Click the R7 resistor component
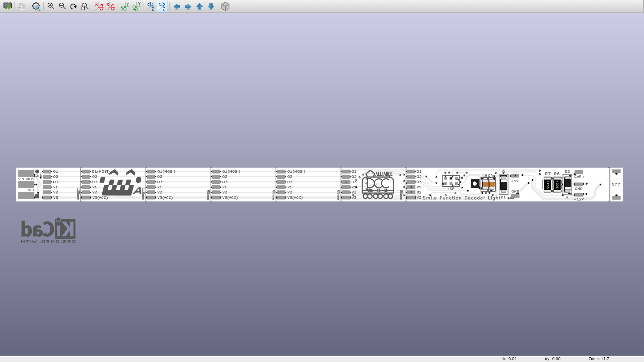The width and height of the screenshot is (644, 362). click(x=547, y=184)
